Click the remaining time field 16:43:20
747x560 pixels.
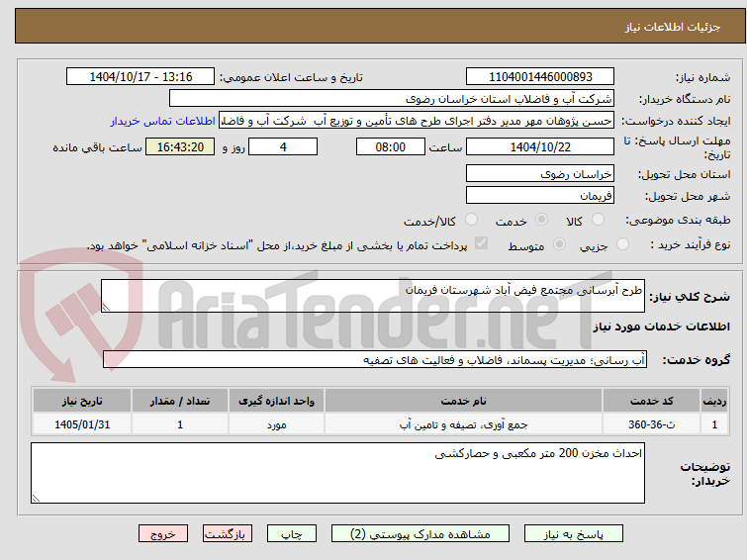(x=180, y=146)
